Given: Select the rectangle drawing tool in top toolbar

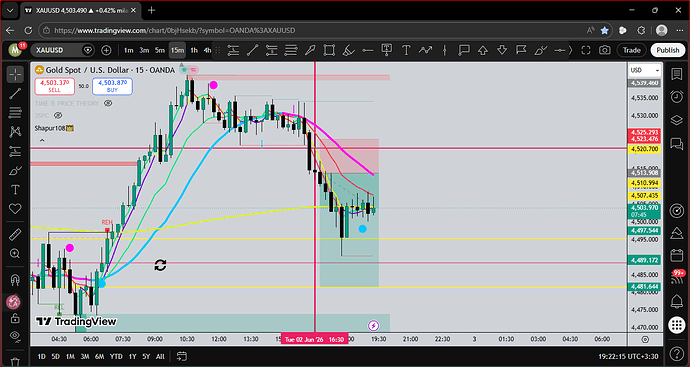Looking at the screenshot, I should 329,50.
